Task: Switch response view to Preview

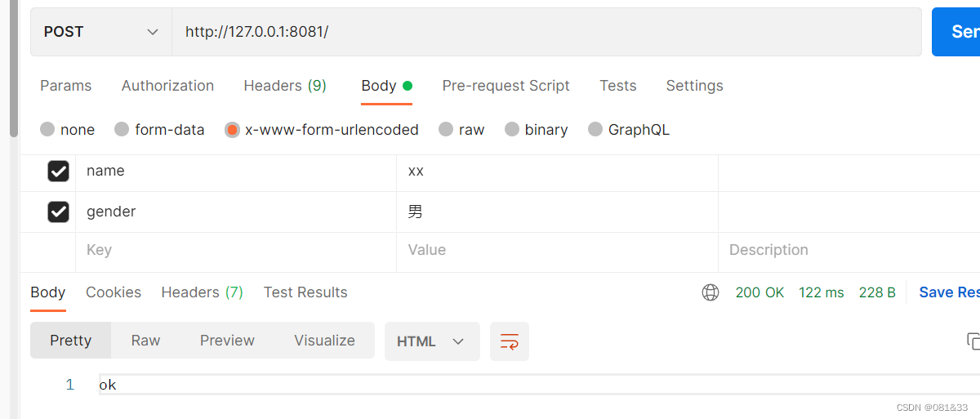Action: 227,341
